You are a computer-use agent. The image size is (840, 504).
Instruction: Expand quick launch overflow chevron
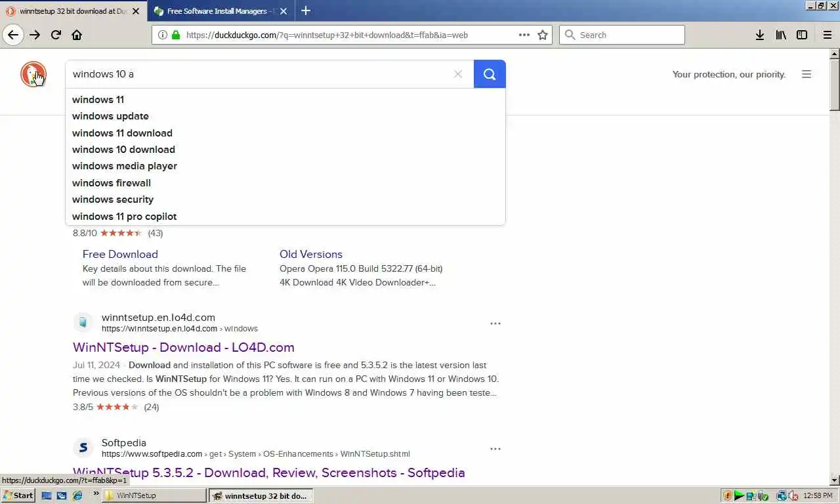pos(96,493)
